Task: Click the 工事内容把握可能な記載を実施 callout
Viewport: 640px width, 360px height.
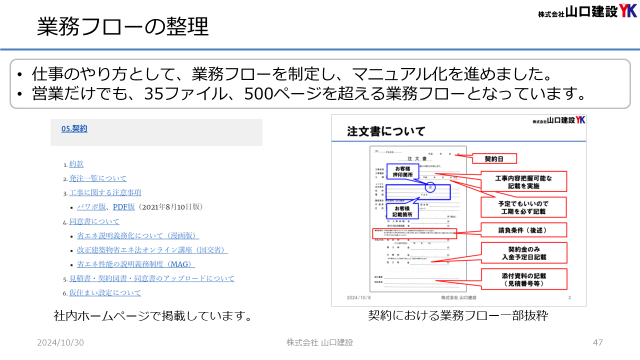Action: [x=524, y=182]
